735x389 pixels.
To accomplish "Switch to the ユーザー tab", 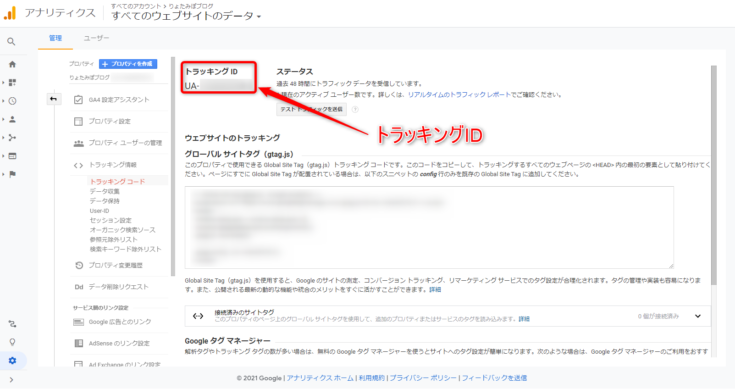I will 96,38.
